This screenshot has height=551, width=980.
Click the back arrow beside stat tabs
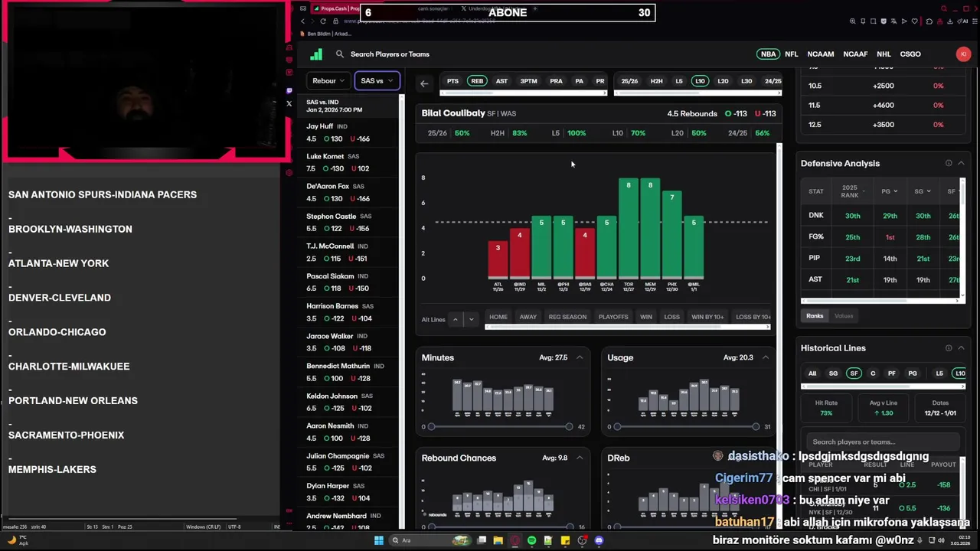[424, 83]
